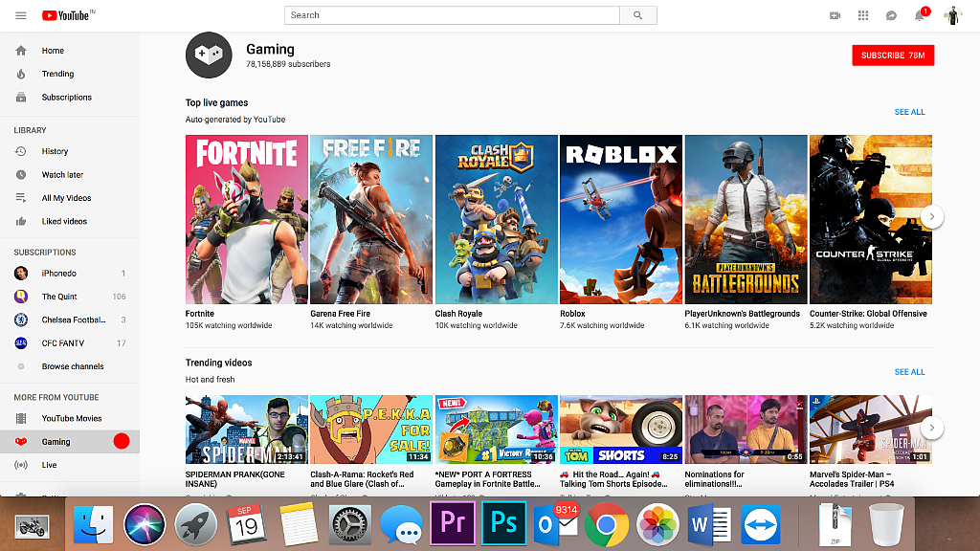Viewport: 980px width, 551px height.
Task: Open the upload video camera icon
Action: (835, 15)
